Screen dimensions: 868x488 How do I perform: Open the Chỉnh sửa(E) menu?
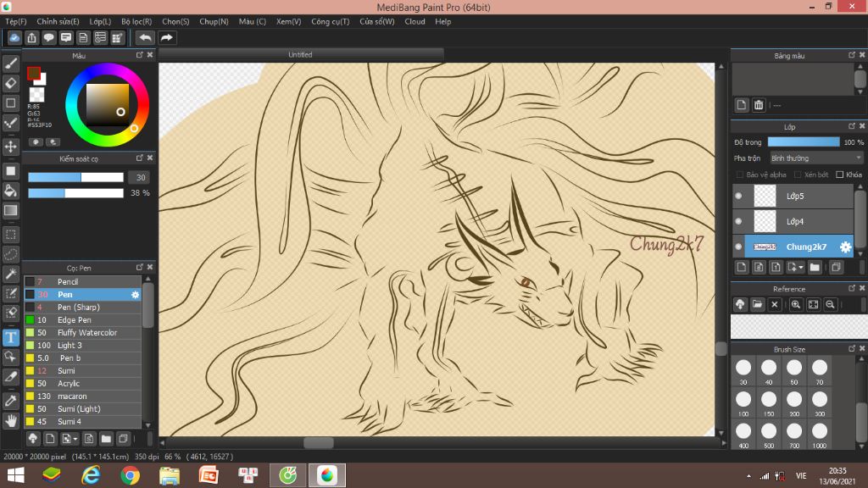click(58, 21)
